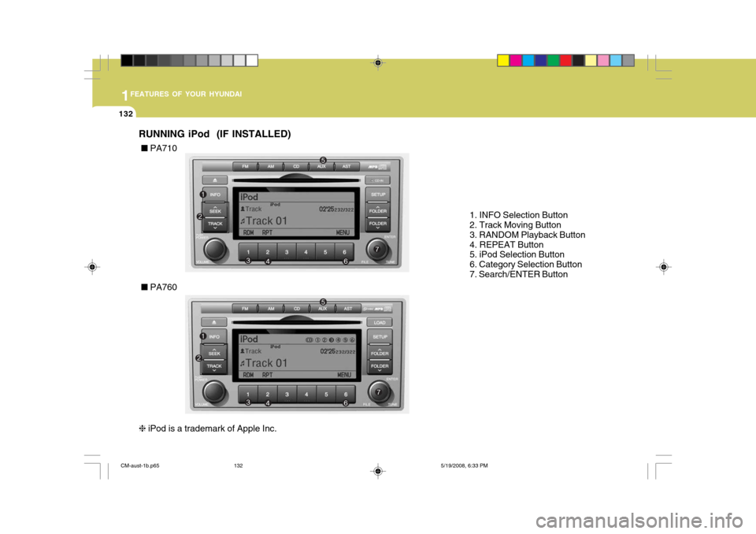The image size is (756, 534).
Task: Select the FM button on the PA760 radio
Action: click(x=245, y=309)
